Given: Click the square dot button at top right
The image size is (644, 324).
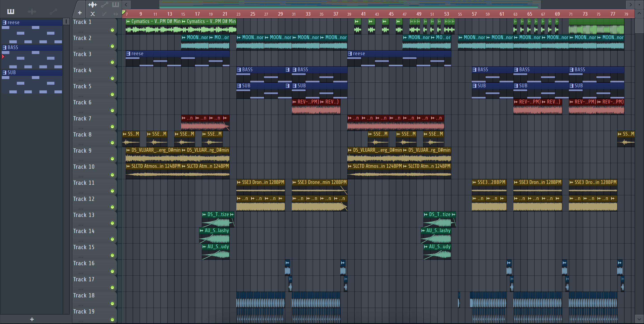Looking at the screenshot, I should 639,4.
